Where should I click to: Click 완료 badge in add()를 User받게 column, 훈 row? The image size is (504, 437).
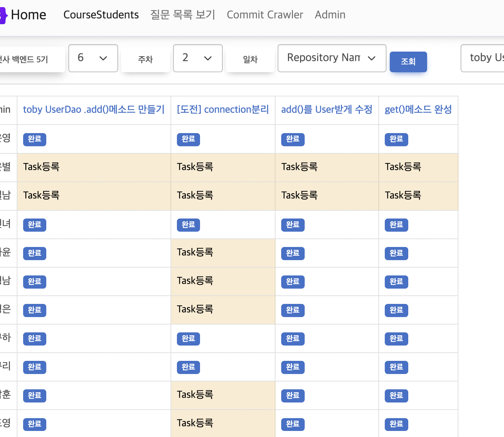tap(293, 396)
